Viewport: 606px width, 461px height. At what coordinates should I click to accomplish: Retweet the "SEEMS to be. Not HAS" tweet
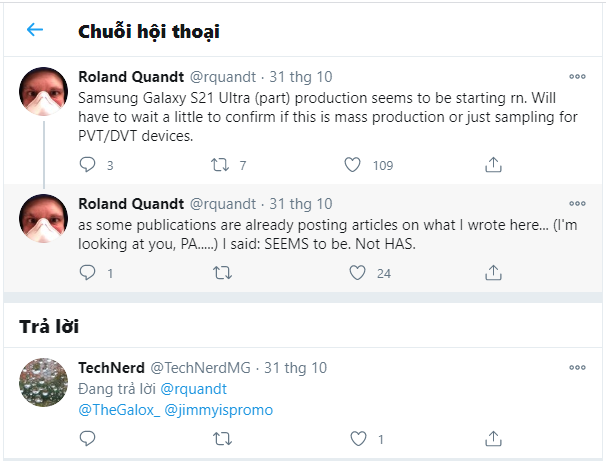(x=223, y=272)
